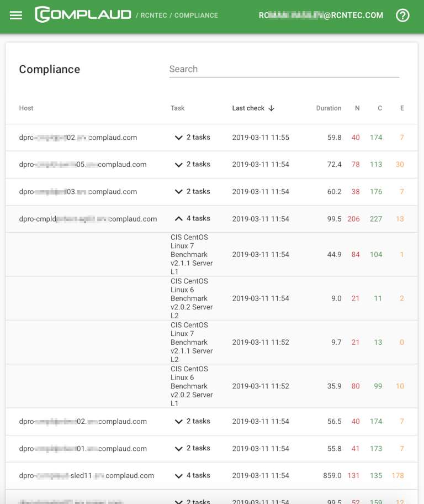Image resolution: width=424 pixels, height=504 pixels.
Task: Open the COMPLIANCE breadcrumb link
Action: [x=195, y=15]
